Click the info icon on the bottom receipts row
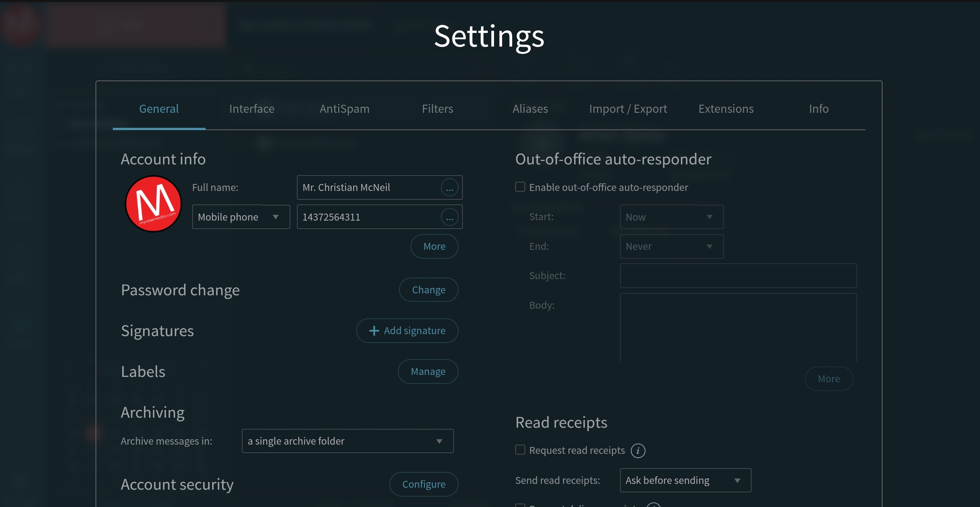Viewport: 980px width, 507px height. click(x=653, y=505)
